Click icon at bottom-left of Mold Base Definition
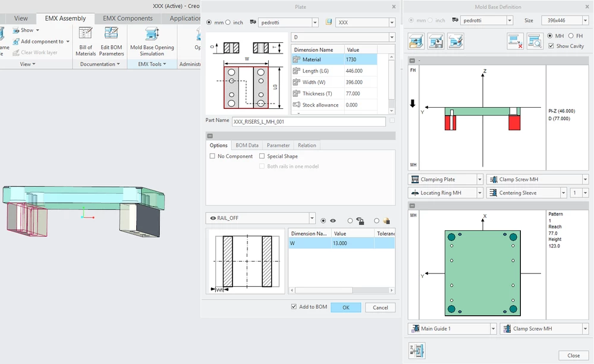The width and height of the screenshot is (594, 364). tap(417, 350)
